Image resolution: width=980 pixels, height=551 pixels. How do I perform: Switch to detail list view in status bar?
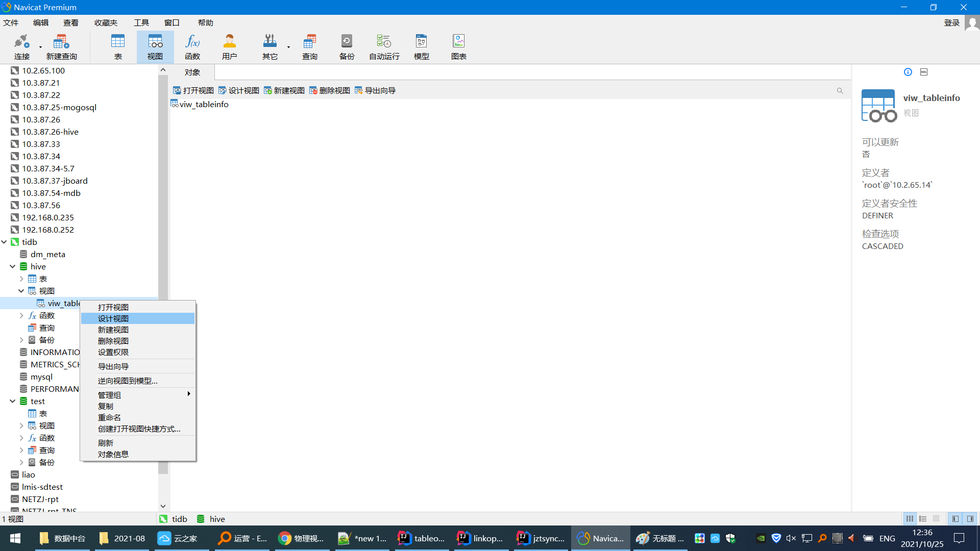(x=923, y=519)
